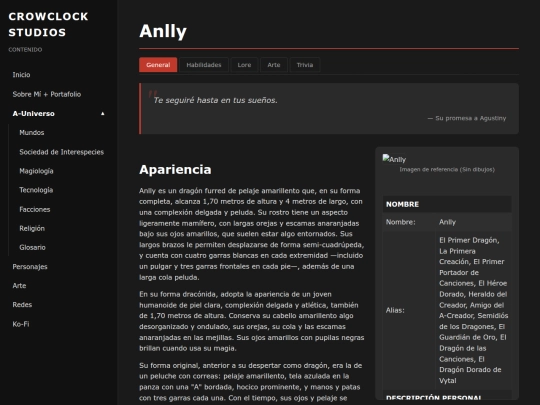
Task: Click the 'Nombre:' label in infobox
Action: click(x=401, y=222)
